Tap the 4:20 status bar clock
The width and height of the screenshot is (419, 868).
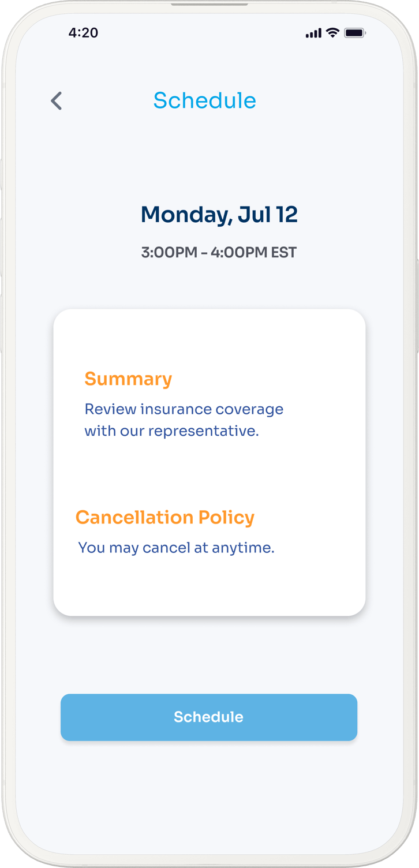pyautogui.click(x=83, y=33)
